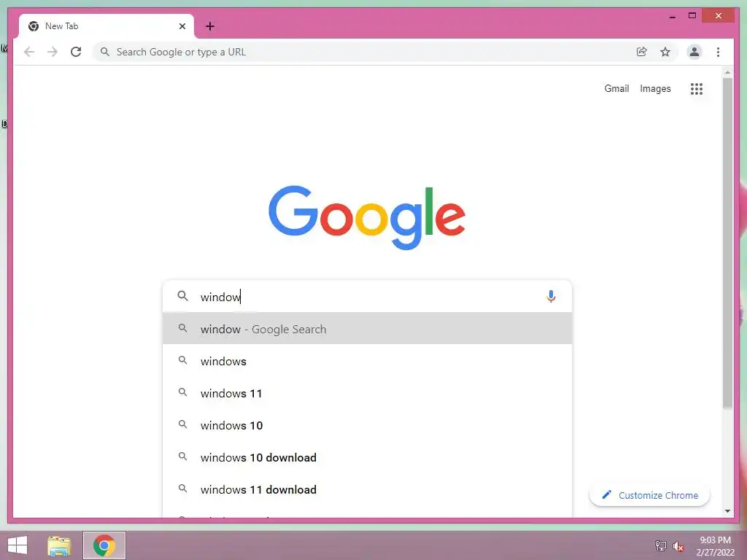The height and width of the screenshot is (560, 747).
Task: Open the Gmail link
Action: tap(616, 88)
